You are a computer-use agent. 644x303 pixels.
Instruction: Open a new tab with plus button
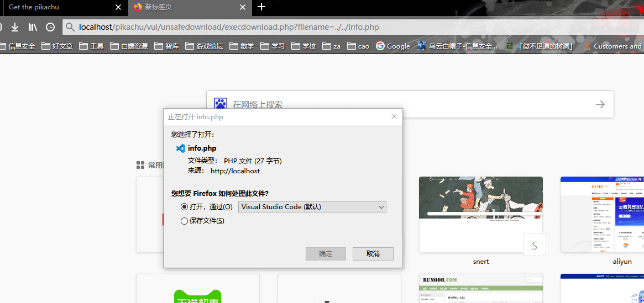[x=261, y=7]
